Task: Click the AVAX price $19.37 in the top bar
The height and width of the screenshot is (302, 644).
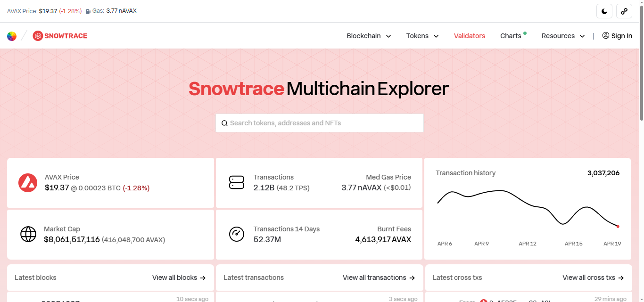Action: pyautogui.click(x=48, y=11)
